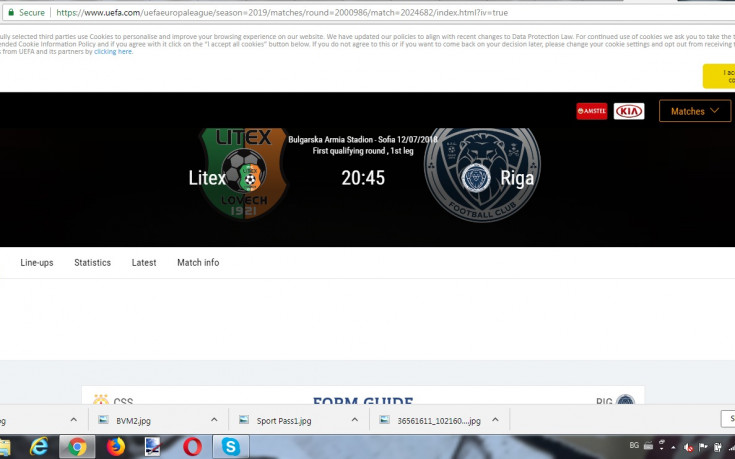Open downloaded 36561611_102160....jpg file
Screen dimensions: 735x459
(439, 421)
